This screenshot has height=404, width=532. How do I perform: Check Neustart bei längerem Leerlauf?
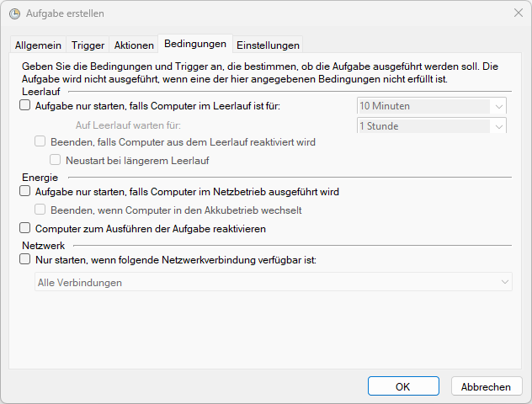tap(55, 160)
